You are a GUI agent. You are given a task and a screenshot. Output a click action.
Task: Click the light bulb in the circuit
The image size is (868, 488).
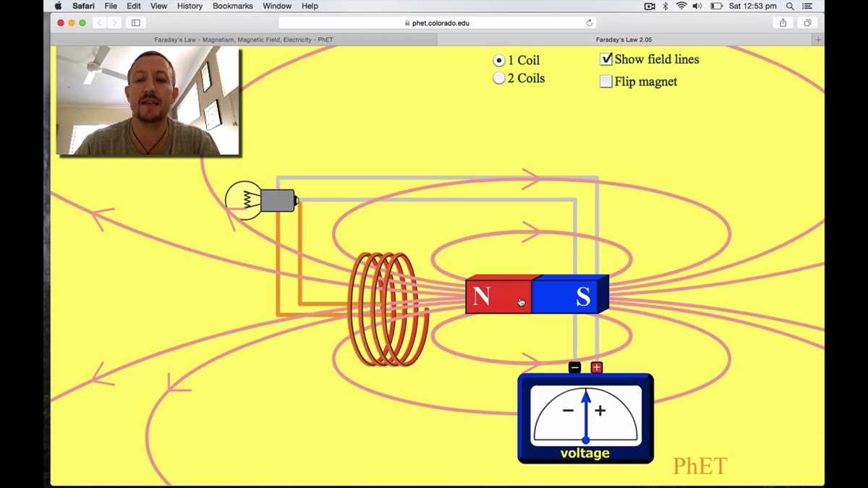[243, 200]
